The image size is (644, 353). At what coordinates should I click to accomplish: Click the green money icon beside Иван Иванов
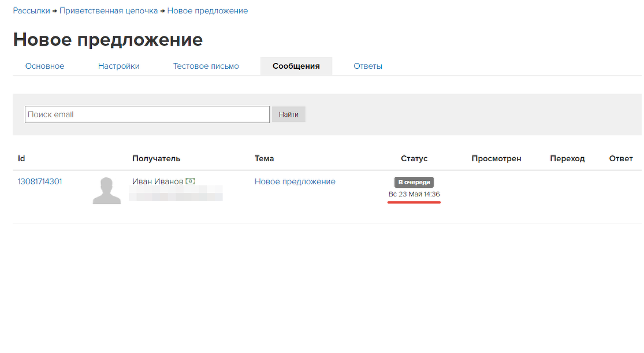coord(191,181)
